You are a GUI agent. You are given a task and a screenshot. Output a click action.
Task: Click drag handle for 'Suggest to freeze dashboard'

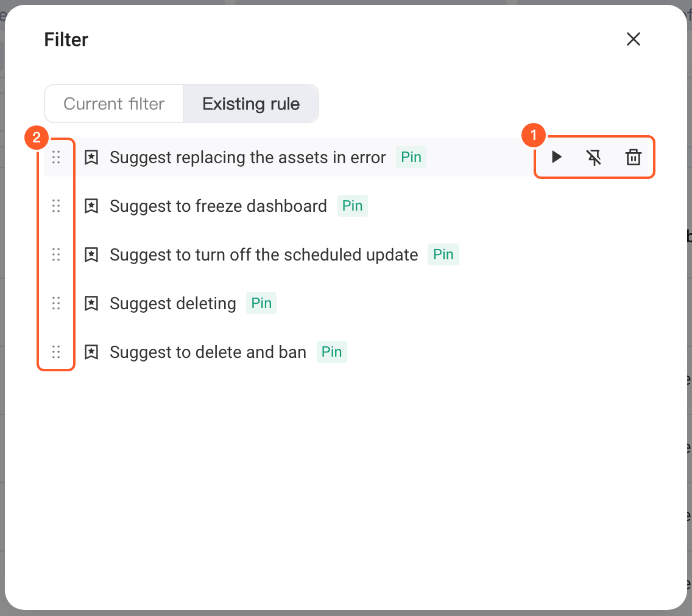click(x=56, y=206)
